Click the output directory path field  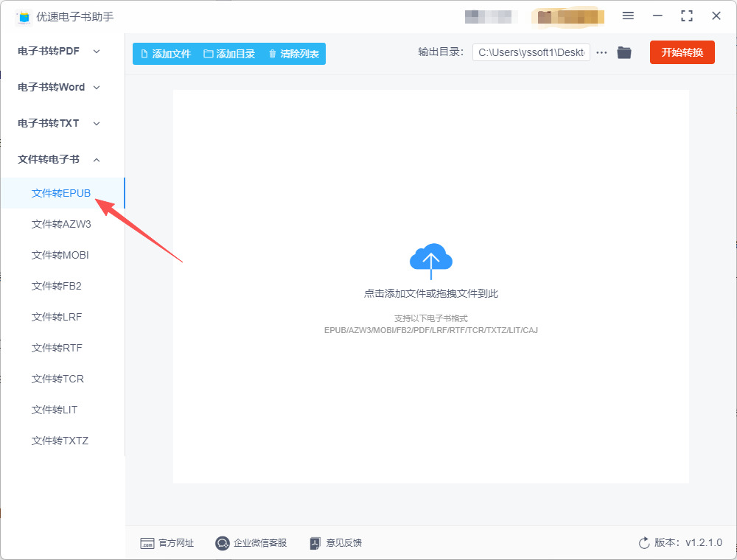(531, 52)
